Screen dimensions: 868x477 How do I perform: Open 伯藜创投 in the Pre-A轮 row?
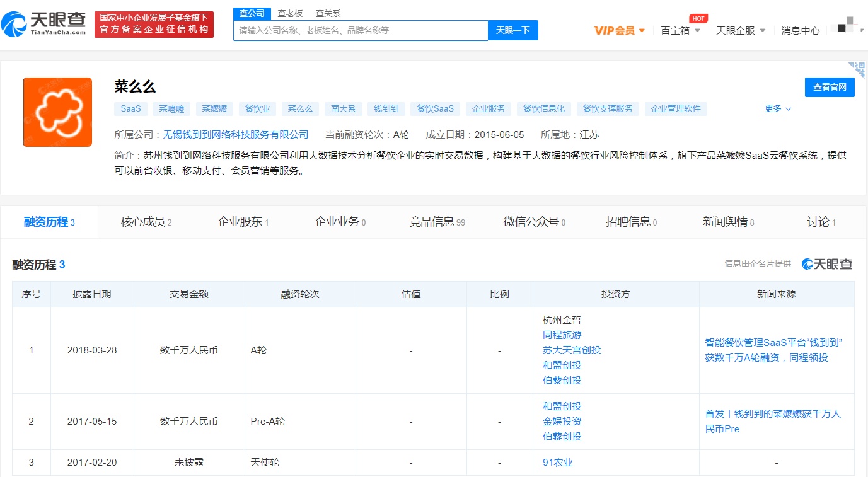coord(562,437)
